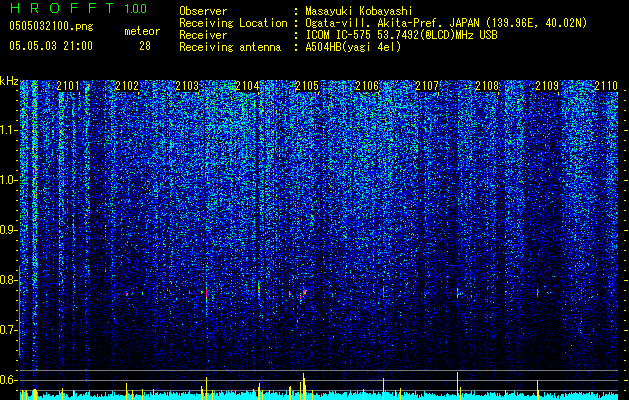
Task: Click the meteor count value 28
Action: coord(145,46)
